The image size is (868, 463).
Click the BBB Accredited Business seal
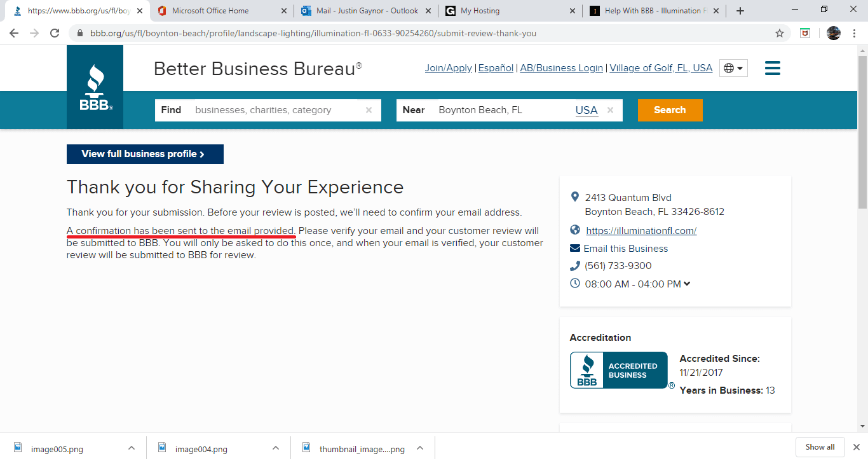tap(619, 370)
